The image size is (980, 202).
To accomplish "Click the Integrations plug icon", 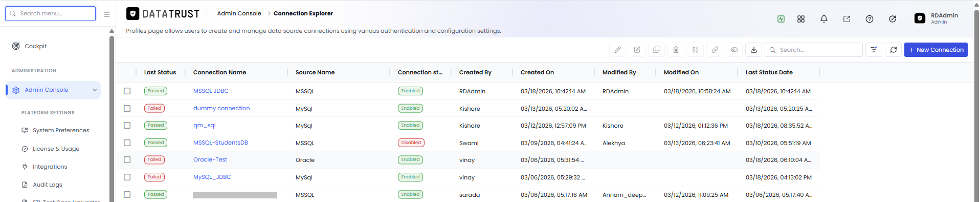I will [25, 167].
